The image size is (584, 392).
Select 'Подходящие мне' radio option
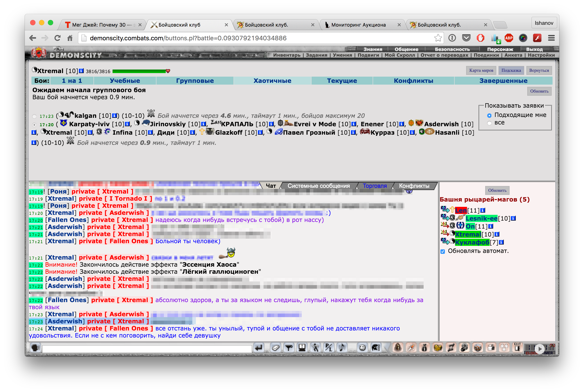[x=489, y=116]
